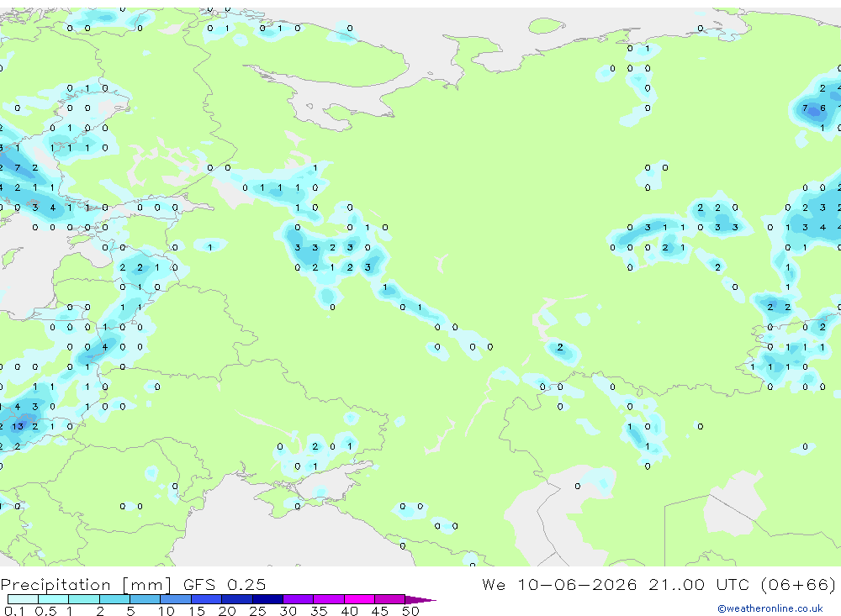
Task: Click the '(06+66)' forecast offset text
Action: pos(798,584)
